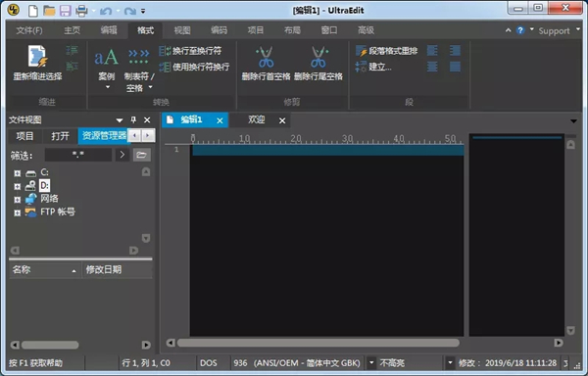This screenshot has width=588, height=376.
Task: Switch to the 编码 ribbon tab
Action: pos(219,30)
